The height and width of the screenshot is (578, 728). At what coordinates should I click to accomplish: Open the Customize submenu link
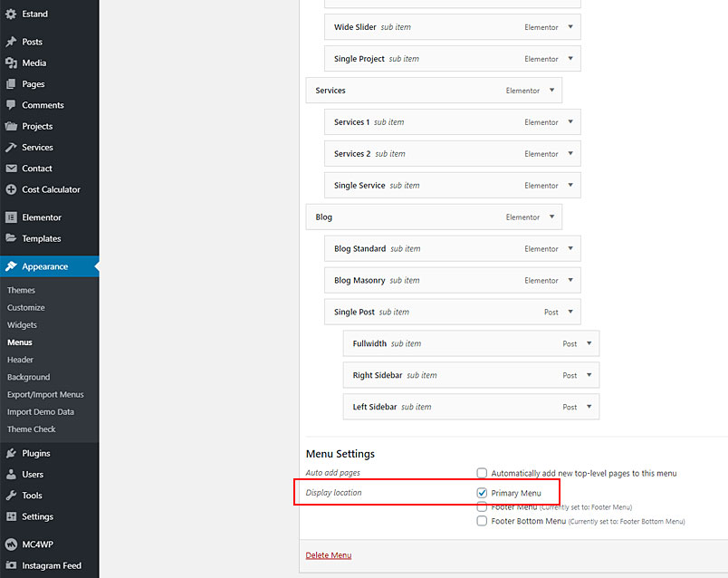26,308
